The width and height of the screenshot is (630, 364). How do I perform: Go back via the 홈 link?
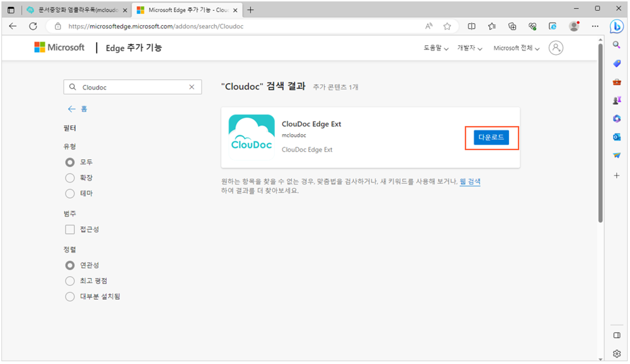click(x=78, y=109)
